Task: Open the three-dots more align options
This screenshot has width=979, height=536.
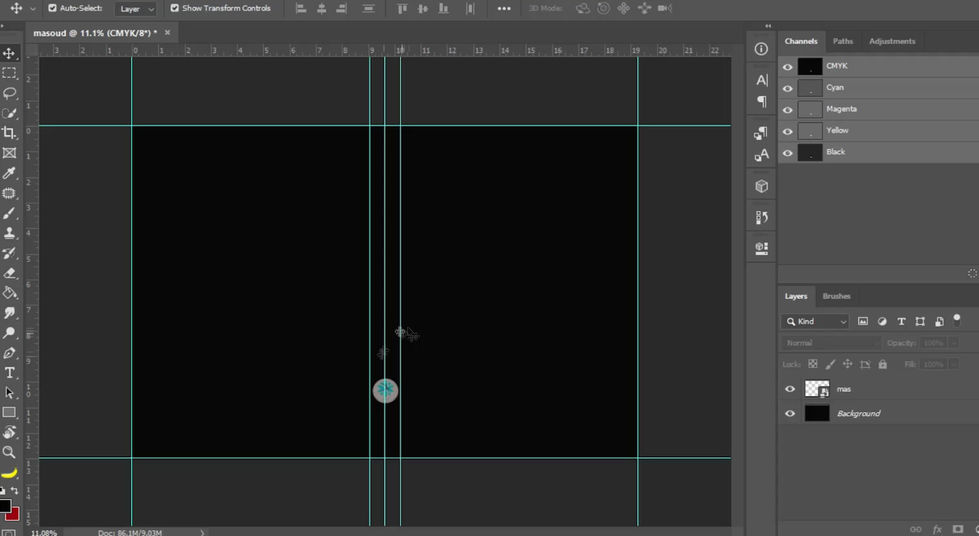Action: (504, 9)
